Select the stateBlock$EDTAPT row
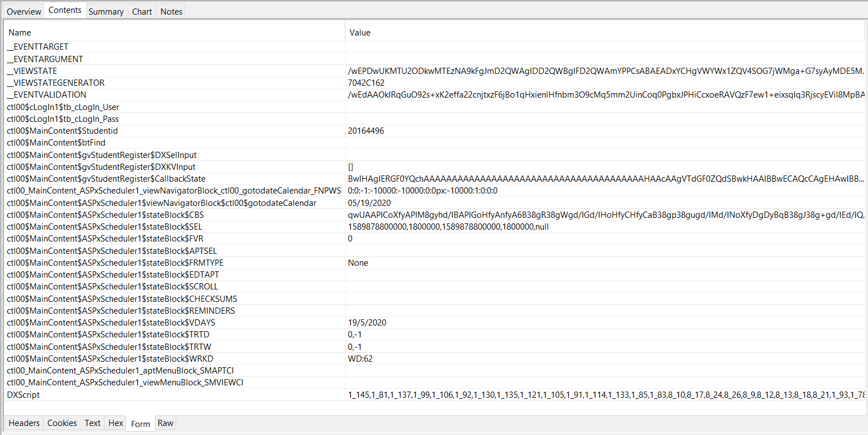The width and height of the screenshot is (868, 435). click(435, 275)
